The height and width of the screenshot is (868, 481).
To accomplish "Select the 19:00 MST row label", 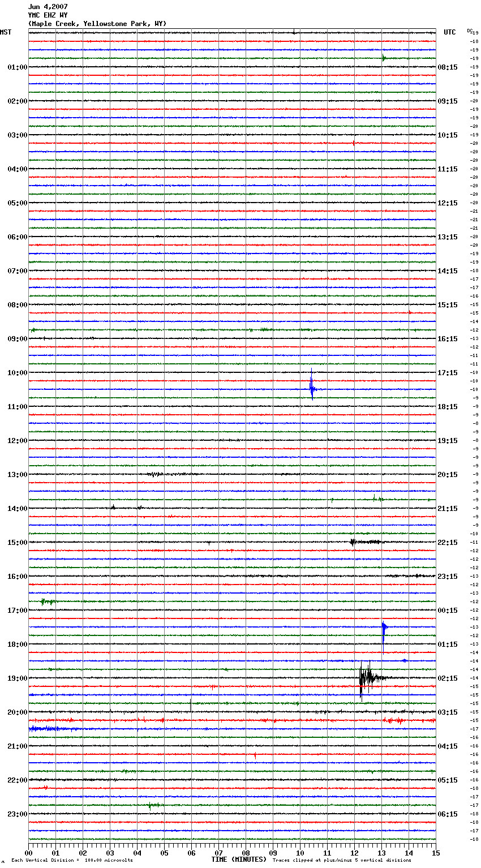I will (x=18, y=678).
